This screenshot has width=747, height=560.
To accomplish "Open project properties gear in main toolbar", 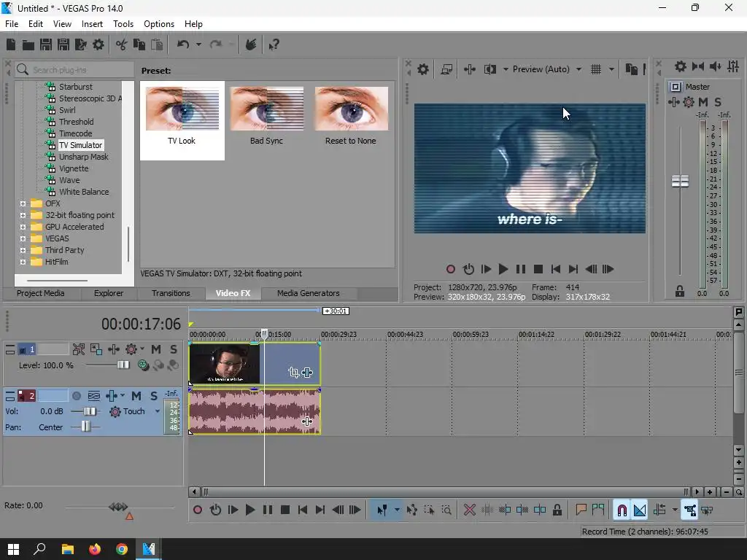I will pos(98,44).
